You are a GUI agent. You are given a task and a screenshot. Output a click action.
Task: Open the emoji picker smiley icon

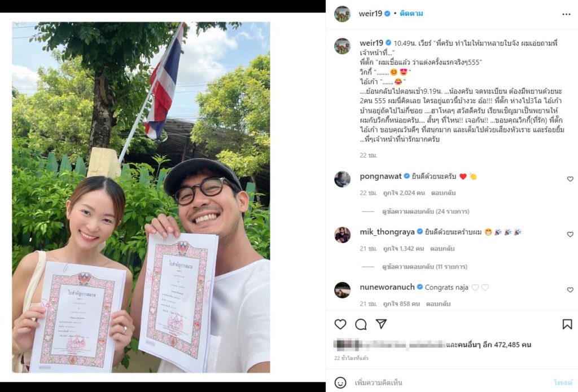tap(340, 382)
